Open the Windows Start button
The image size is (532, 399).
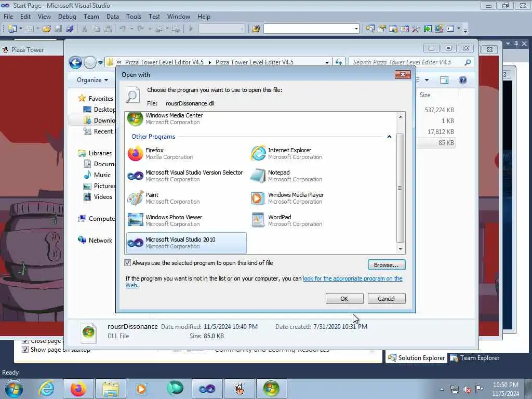click(x=14, y=389)
